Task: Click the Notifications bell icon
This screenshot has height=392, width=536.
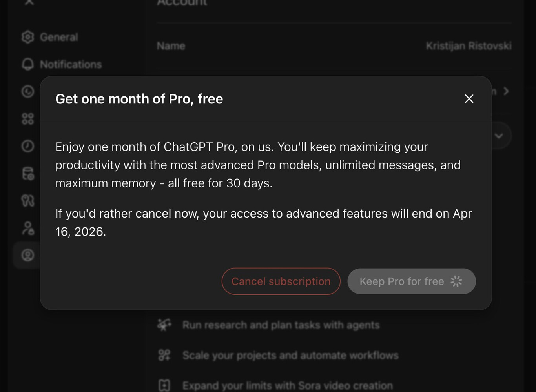Action: click(x=27, y=64)
